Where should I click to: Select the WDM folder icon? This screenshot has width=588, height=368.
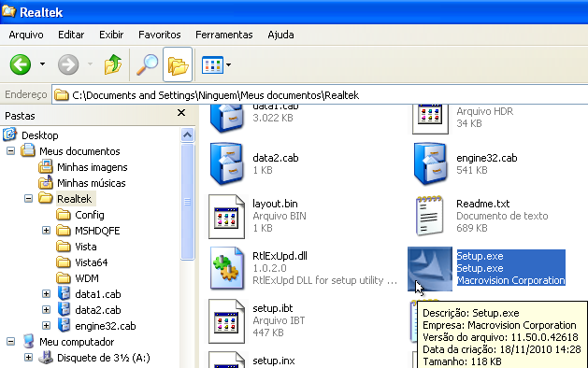pyautogui.click(x=64, y=278)
